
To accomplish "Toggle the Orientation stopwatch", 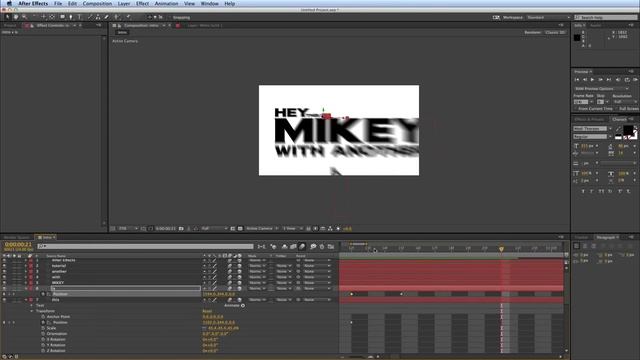I will (43, 334).
